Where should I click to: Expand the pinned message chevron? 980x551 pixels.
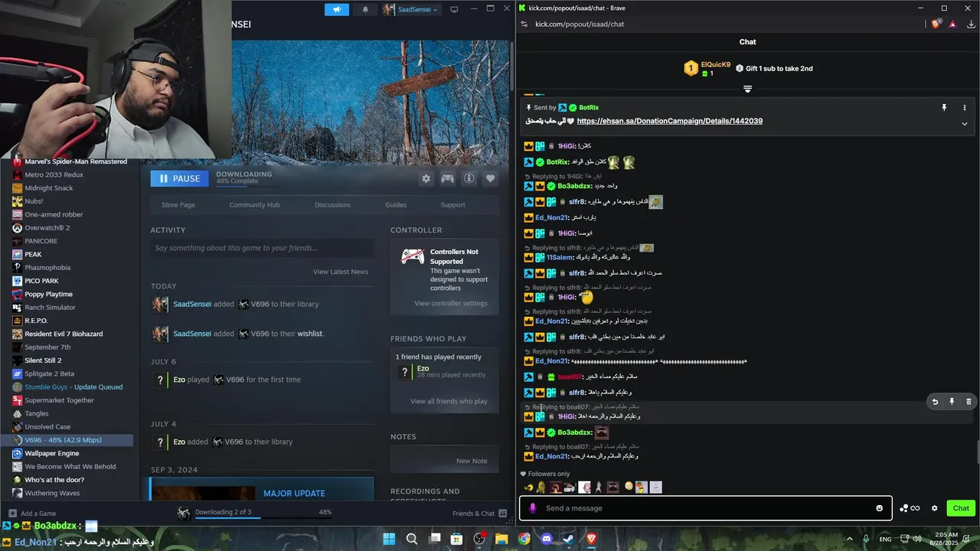coord(965,123)
